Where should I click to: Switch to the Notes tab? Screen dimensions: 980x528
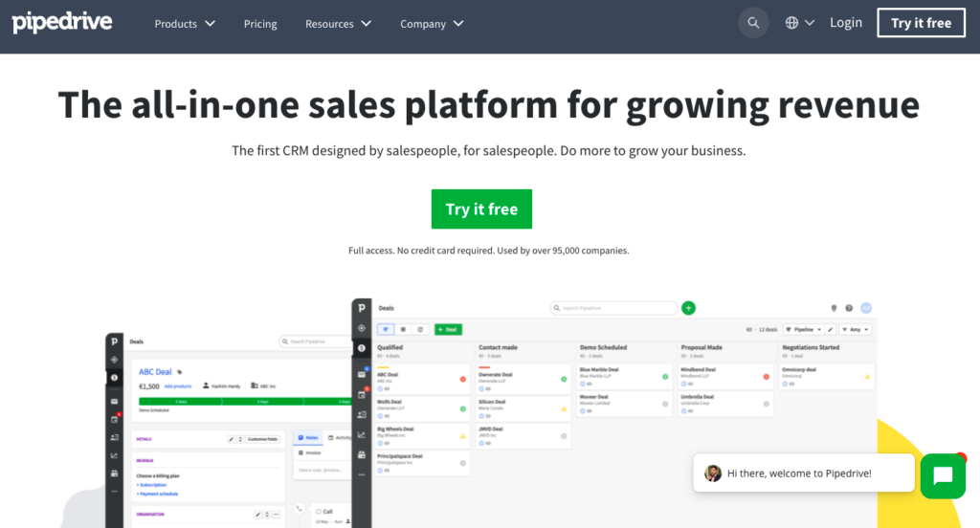click(x=308, y=437)
